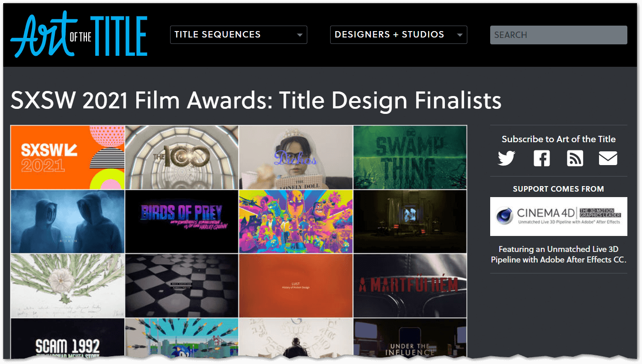Click the RSS feed icon
The width and height of the screenshot is (642, 364).
575,159
